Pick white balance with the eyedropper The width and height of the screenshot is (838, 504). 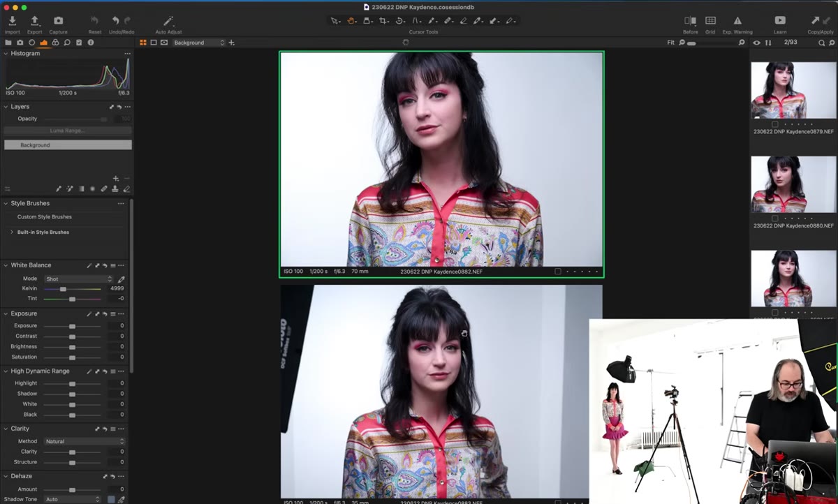(122, 279)
